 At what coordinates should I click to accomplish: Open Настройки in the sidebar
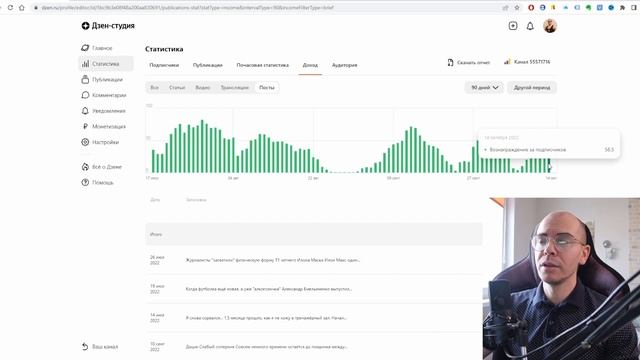tap(100, 142)
